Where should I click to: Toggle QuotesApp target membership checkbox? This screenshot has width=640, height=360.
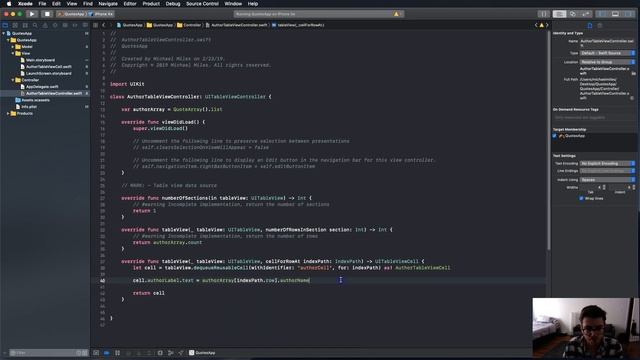click(555, 136)
